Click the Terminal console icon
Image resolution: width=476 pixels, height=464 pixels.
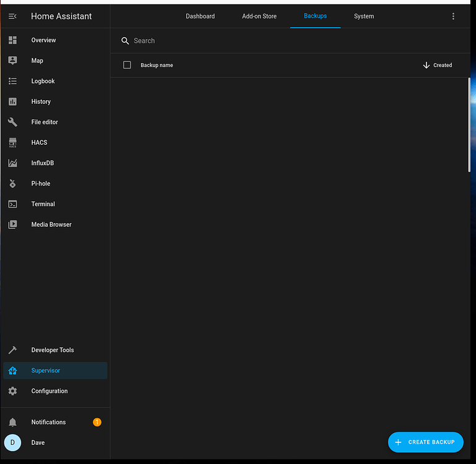point(12,204)
